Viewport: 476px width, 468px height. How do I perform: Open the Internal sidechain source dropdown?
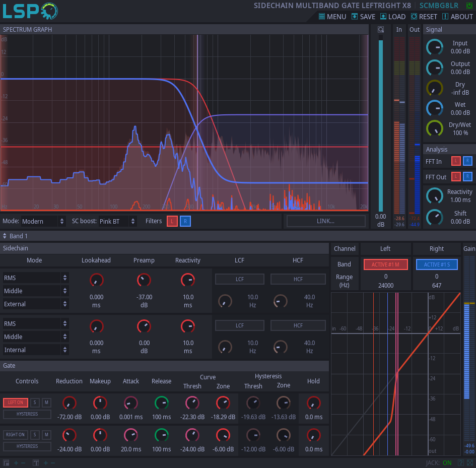click(x=36, y=350)
